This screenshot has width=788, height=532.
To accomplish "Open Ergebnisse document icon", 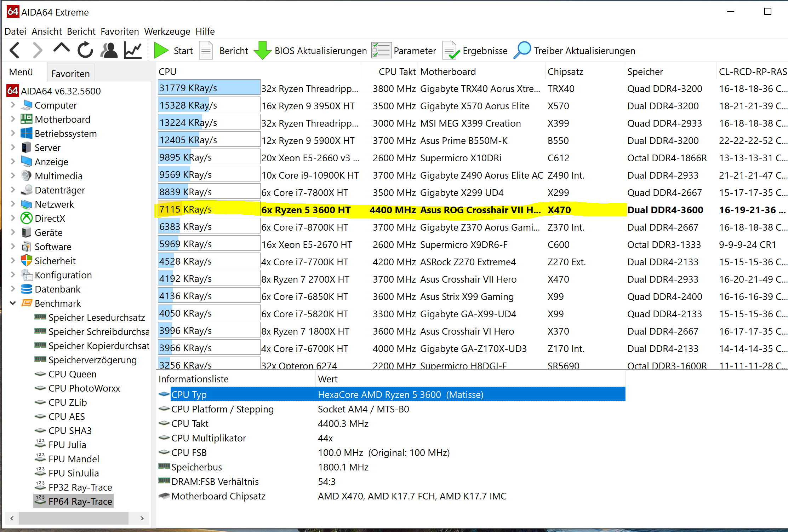I will [x=451, y=50].
